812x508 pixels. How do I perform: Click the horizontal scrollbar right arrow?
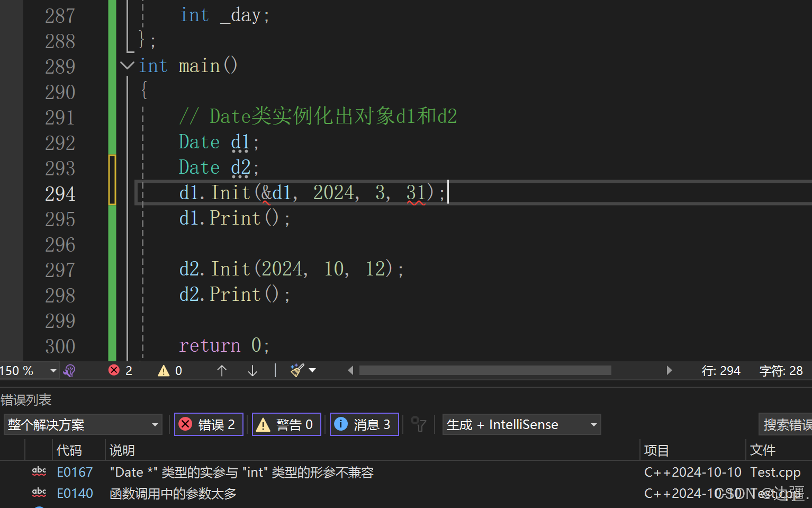[x=669, y=370]
